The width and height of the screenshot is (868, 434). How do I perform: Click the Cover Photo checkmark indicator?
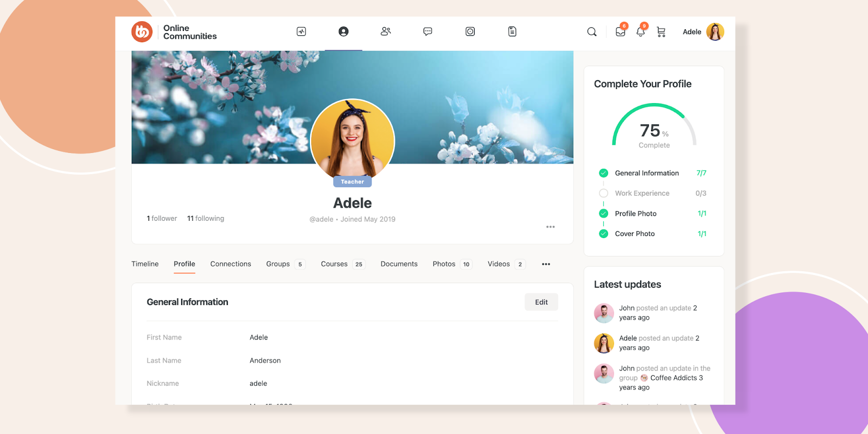[603, 234]
